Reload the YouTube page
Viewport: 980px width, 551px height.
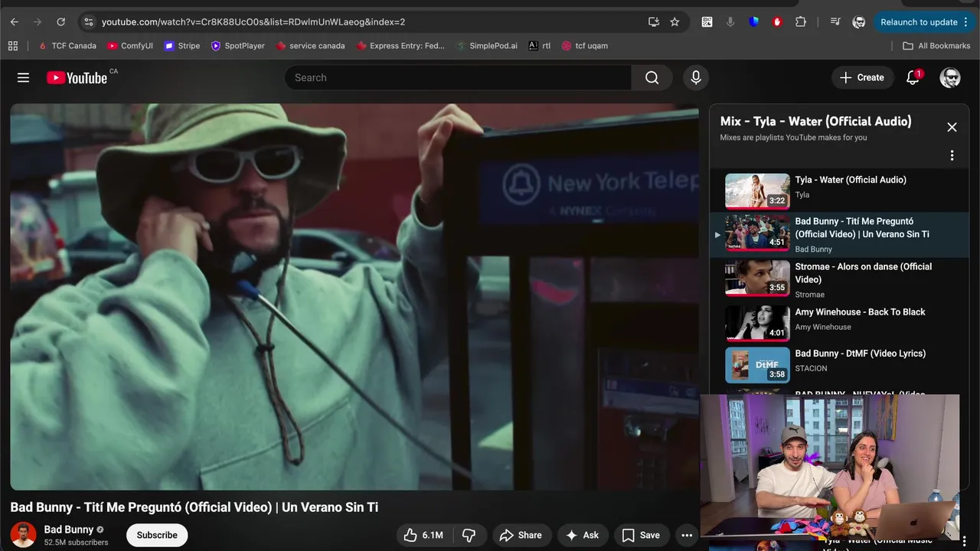tap(61, 22)
